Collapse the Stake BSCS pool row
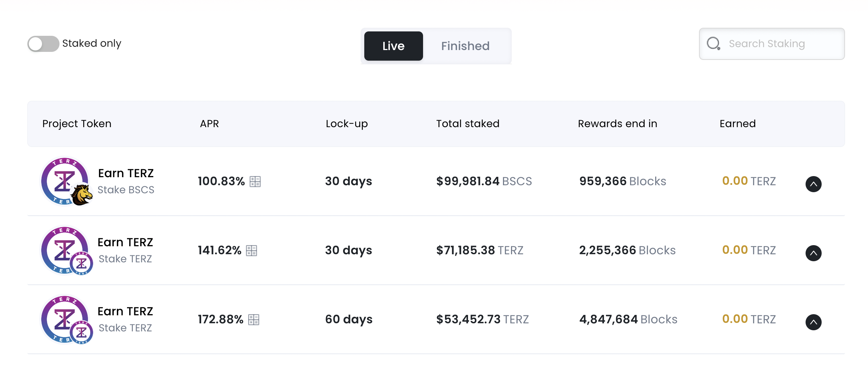Screen dimensions: 868x369 [813, 184]
